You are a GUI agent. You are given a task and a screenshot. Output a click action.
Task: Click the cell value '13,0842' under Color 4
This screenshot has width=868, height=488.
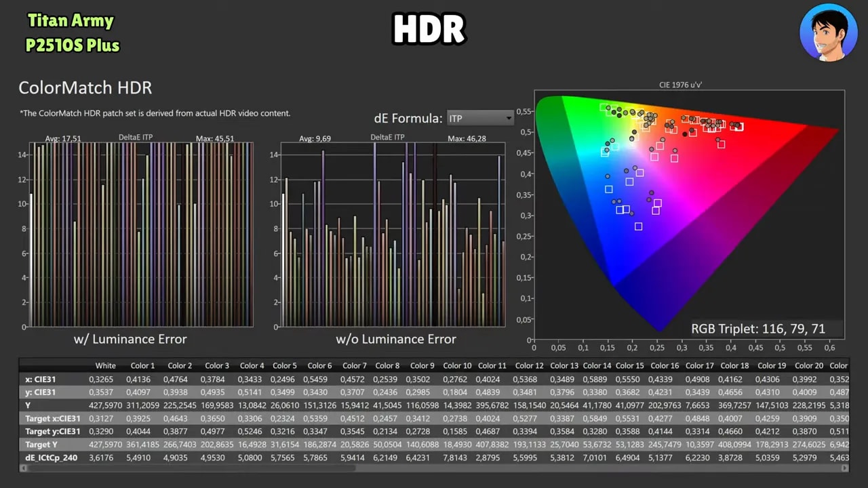pos(253,405)
